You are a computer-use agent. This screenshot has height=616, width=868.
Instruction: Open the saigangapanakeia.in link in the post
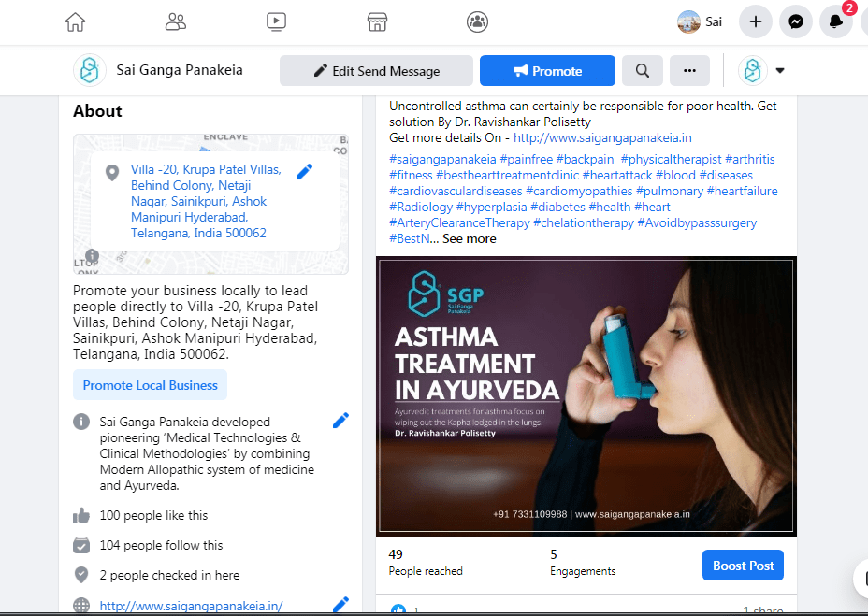click(602, 137)
